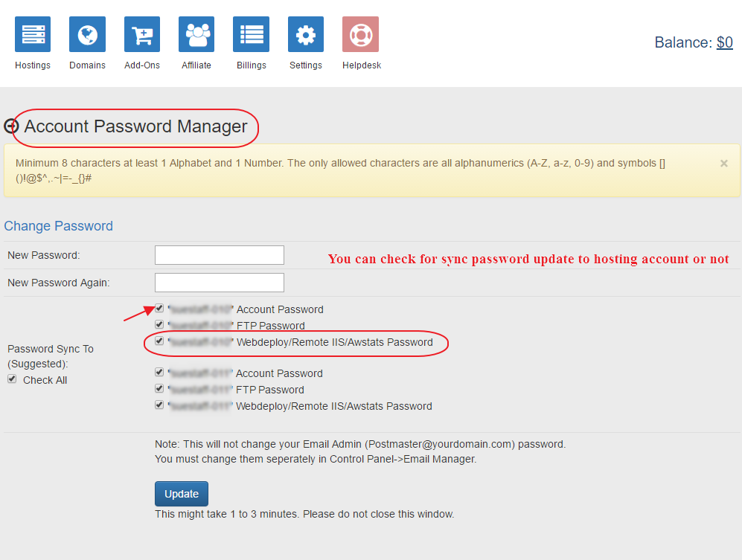
Task: Toggle the first Webdeploy/Remote IIS/Awstats checkbox
Action: click(159, 342)
